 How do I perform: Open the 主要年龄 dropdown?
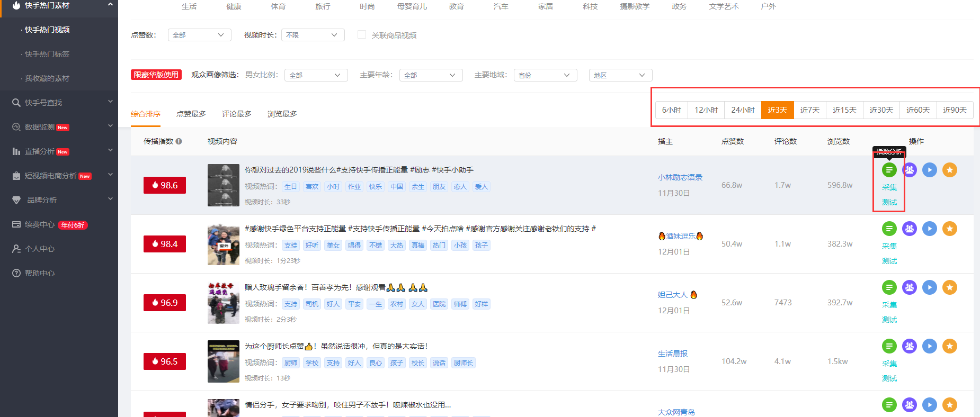pos(431,75)
